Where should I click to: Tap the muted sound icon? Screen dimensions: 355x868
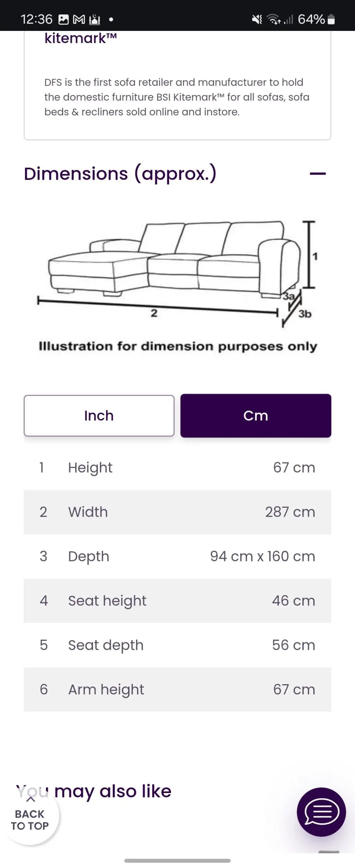click(x=257, y=20)
